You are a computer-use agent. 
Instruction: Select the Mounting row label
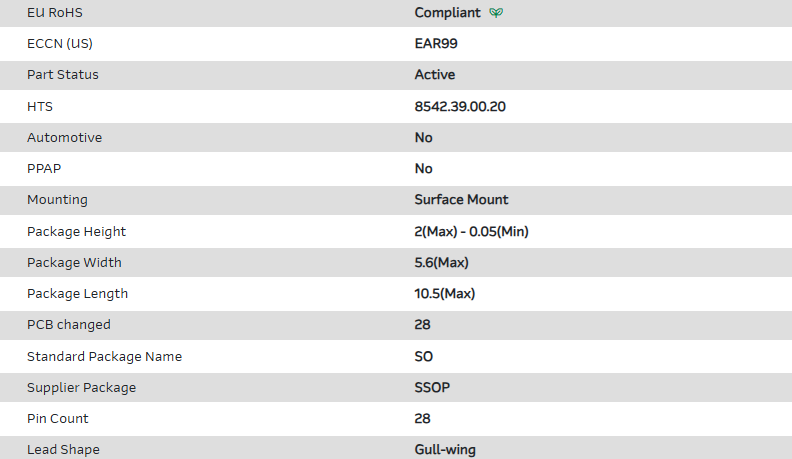57,199
